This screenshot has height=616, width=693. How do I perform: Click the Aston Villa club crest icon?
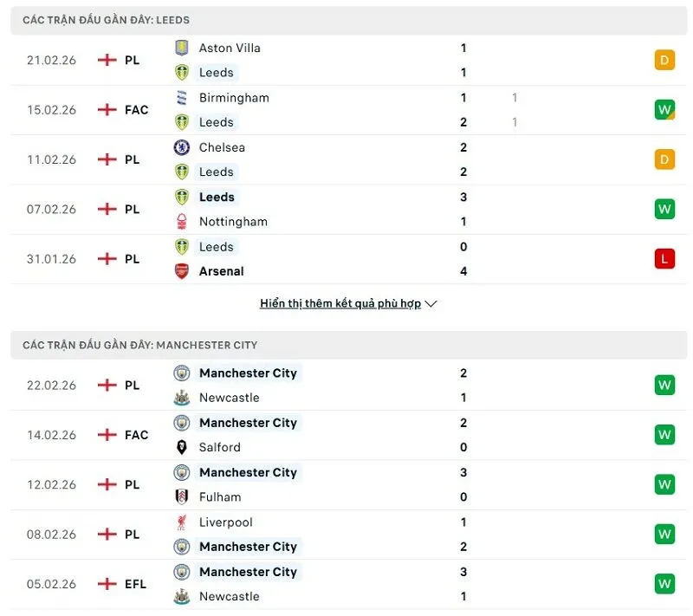coord(182,48)
